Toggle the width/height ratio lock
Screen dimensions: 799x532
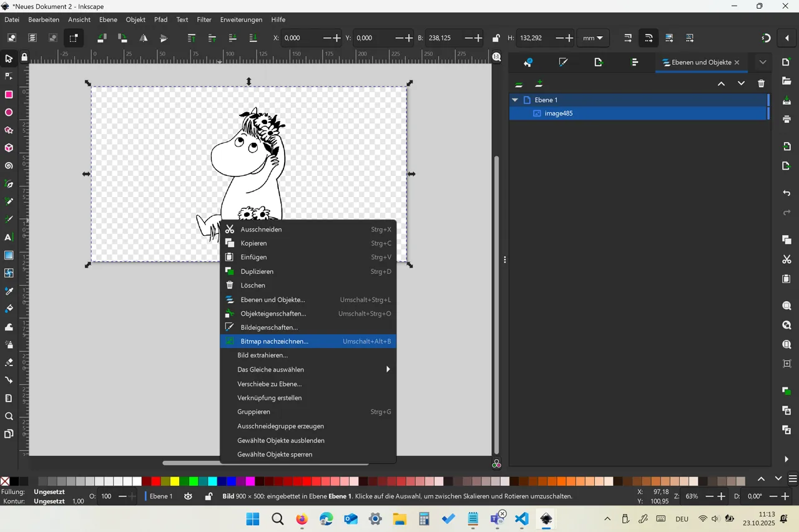496,38
